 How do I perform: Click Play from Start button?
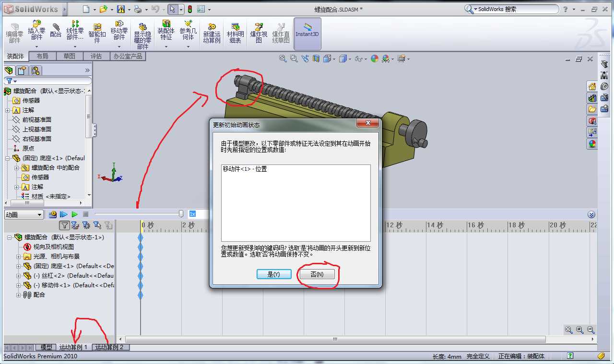tap(63, 214)
